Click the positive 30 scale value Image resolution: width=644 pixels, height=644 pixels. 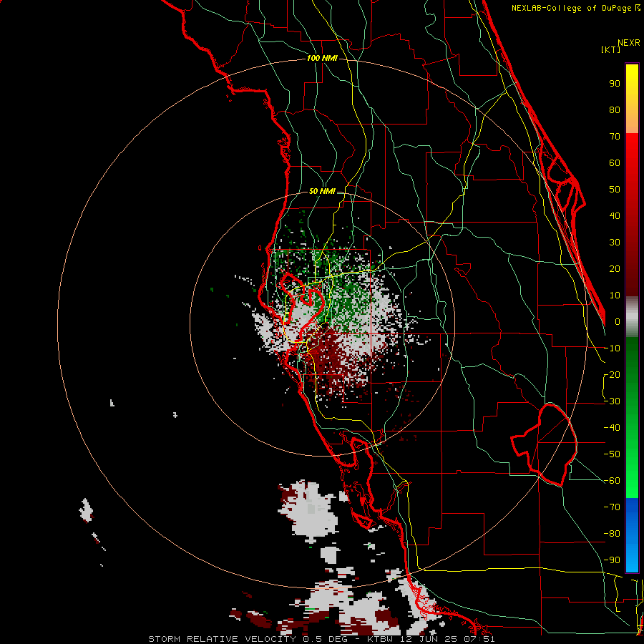615,243
